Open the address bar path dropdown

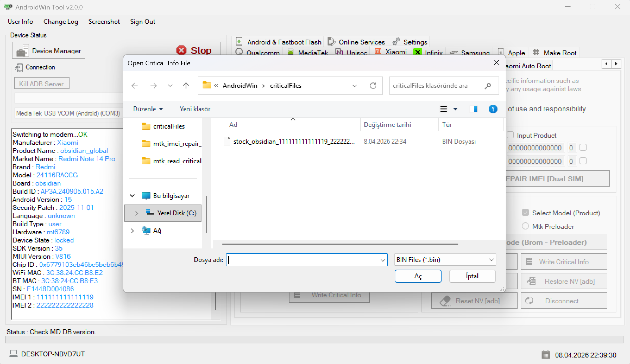click(355, 85)
